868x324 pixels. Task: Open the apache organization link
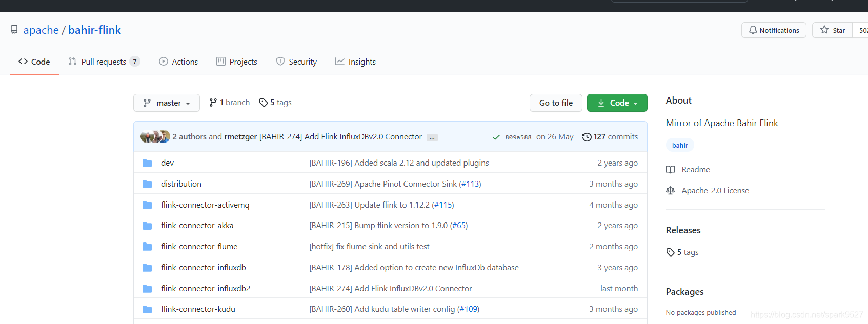pyautogui.click(x=41, y=30)
